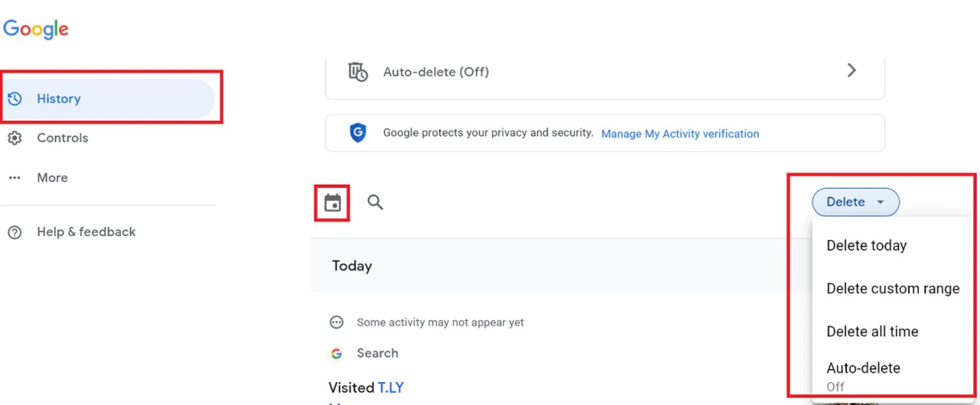Open the visited T.LY link

pyautogui.click(x=390, y=388)
